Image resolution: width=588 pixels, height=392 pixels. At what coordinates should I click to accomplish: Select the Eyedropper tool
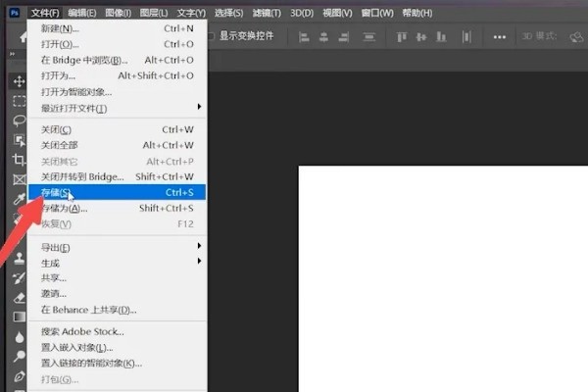[x=19, y=199]
